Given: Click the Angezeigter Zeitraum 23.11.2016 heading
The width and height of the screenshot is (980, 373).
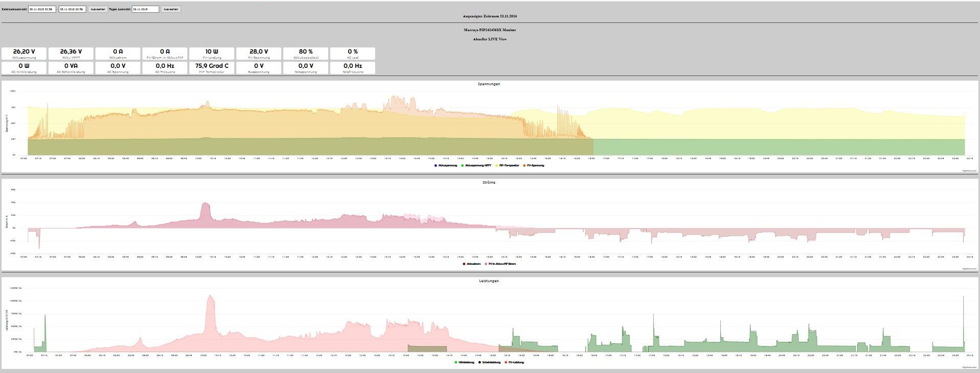Looking at the screenshot, I should pos(490,16).
